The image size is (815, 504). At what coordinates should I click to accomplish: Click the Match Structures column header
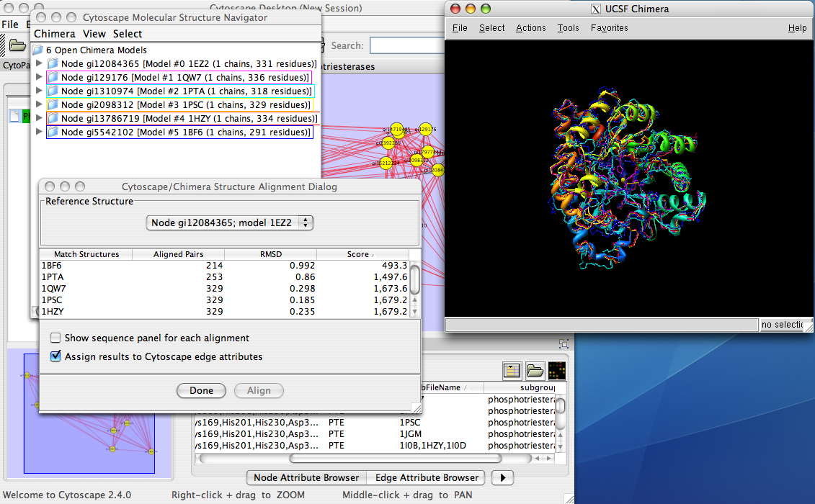pyautogui.click(x=86, y=254)
